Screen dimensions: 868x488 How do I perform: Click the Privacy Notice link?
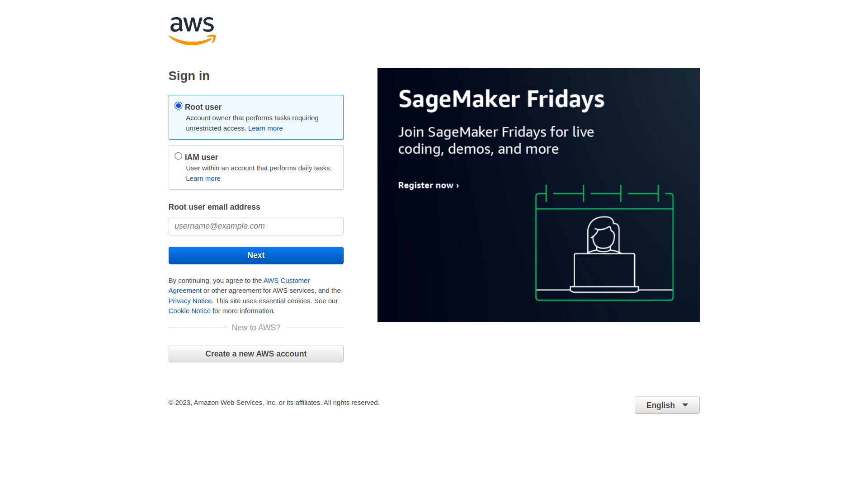click(x=189, y=300)
